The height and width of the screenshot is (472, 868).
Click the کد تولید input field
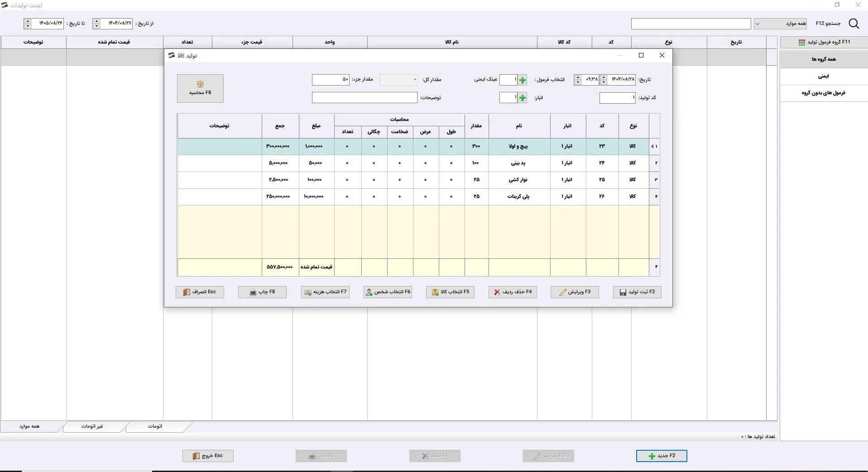618,98
